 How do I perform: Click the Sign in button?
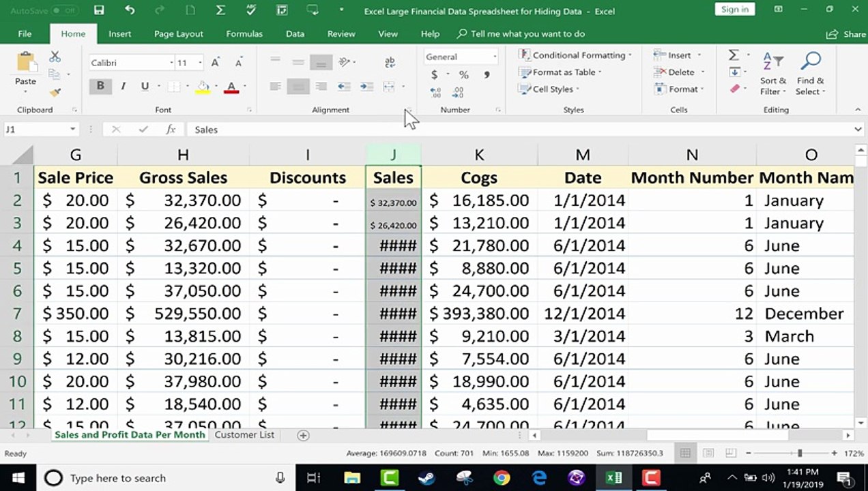tap(735, 9)
